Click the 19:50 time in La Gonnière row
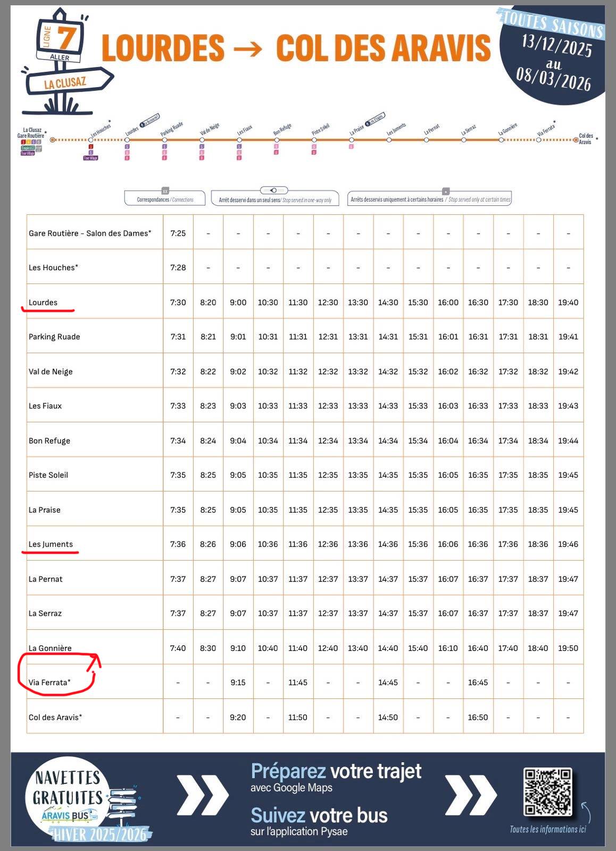This screenshot has width=616, height=851. pos(568,648)
